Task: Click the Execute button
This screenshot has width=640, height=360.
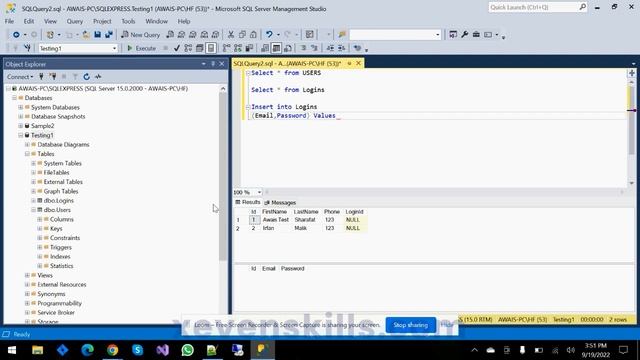Action: [x=141, y=48]
